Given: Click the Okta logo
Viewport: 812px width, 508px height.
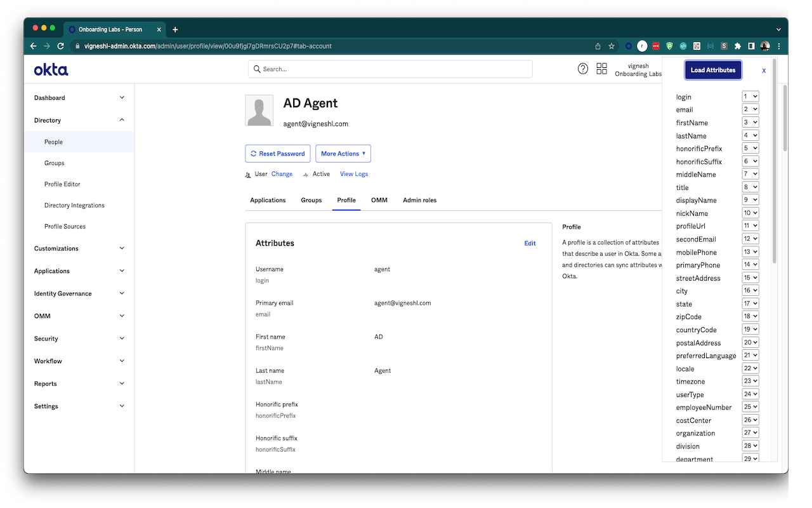Looking at the screenshot, I should click(51, 69).
